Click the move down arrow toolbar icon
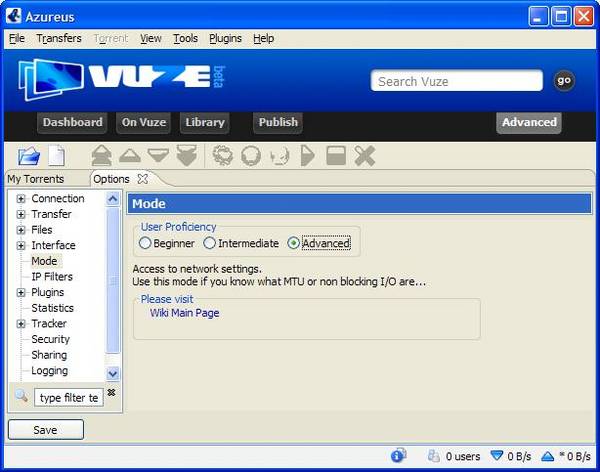The width and height of the screenshot is (600, 472). (x=158, y=156)
